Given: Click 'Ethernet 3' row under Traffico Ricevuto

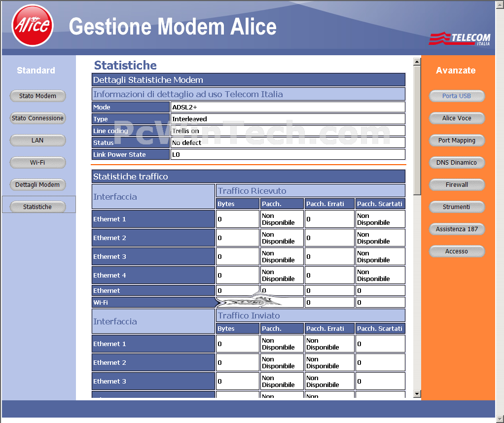Looking at the screenshot, I should (153, 256).
